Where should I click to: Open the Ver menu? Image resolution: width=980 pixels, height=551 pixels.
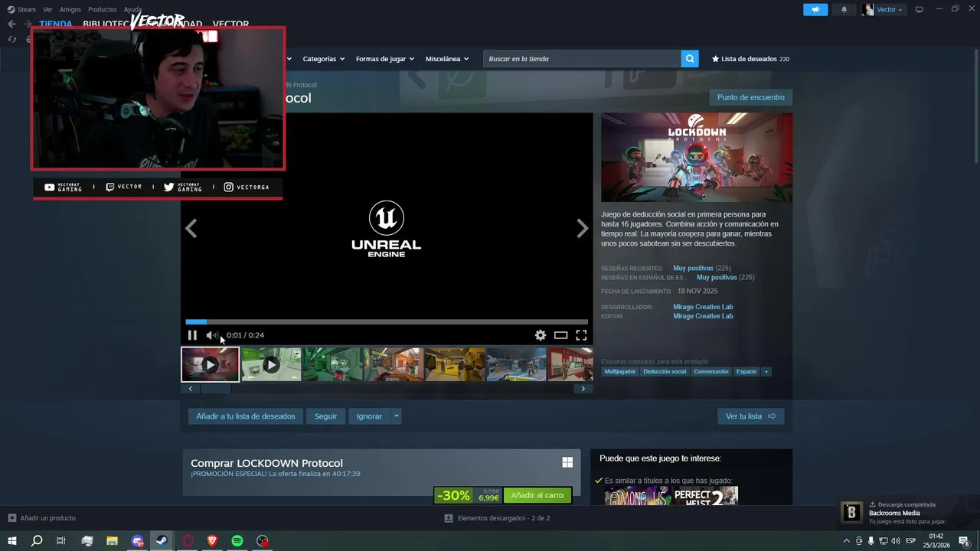[x=47, y=9]
